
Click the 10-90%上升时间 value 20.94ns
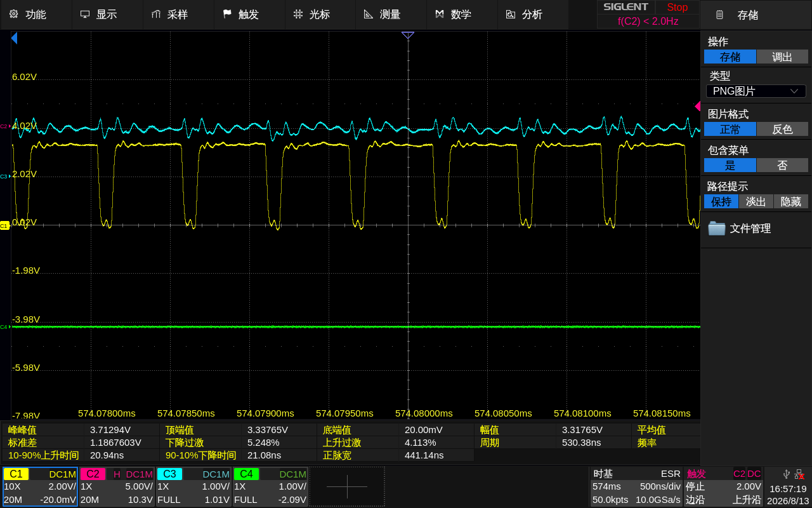pyautogui.click(x=107, y=455)
